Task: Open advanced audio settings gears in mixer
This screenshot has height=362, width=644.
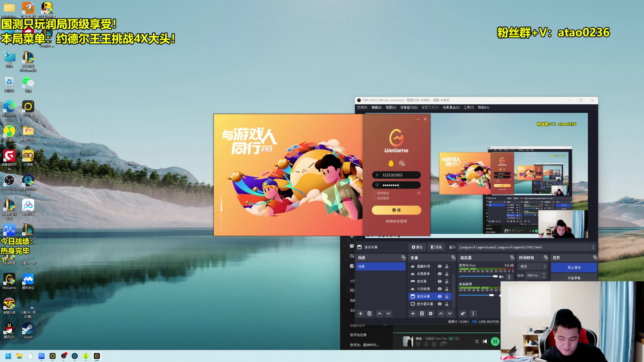Action: click(x=463, y=314)
